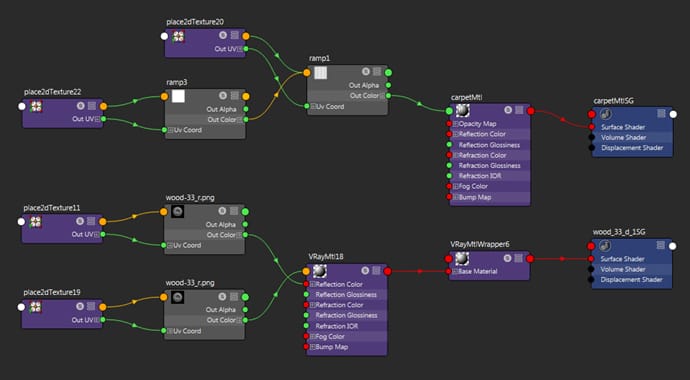
Task: Click the place2dTexture20 node icon
Action: pos(178,36)
